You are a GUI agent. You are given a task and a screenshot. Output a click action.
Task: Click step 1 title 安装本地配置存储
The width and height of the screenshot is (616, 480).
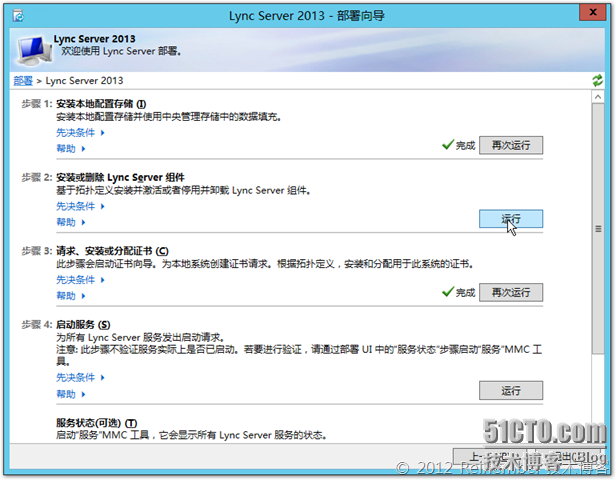pos(101,104)
